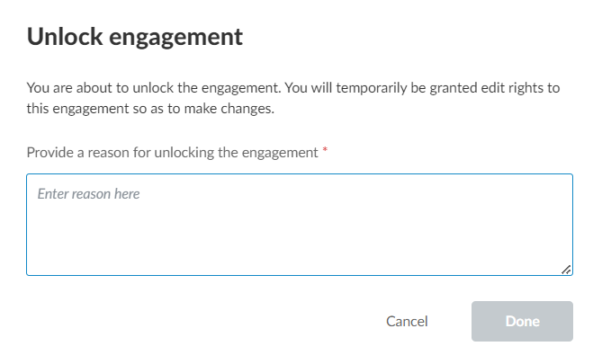Image resolution: width=602 pixels, height=364 pixels.
Task: Click the red required asterisk
Action: tap(325, 152)
